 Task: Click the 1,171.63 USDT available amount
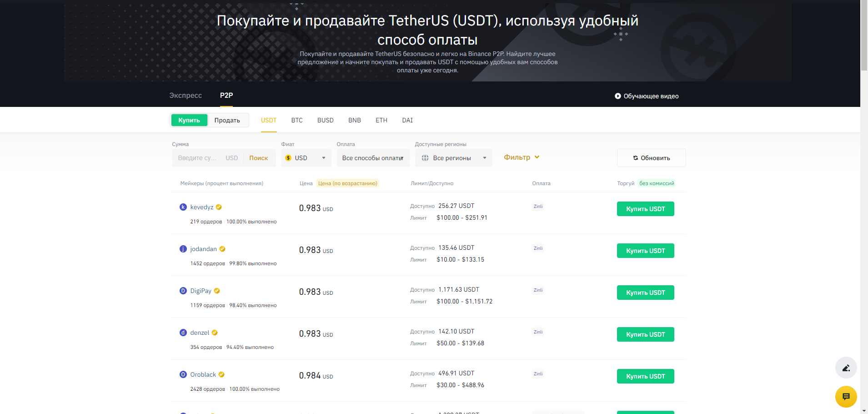[459, 289]
